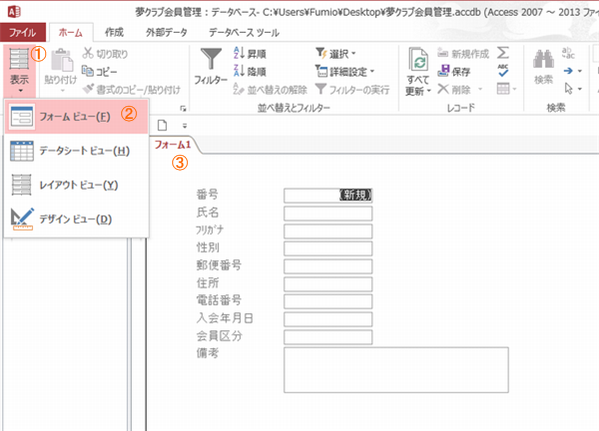This screenshot has width=599, height=431.
Task: Click the large Filter funnel icon
Action: tap(211, 59)
